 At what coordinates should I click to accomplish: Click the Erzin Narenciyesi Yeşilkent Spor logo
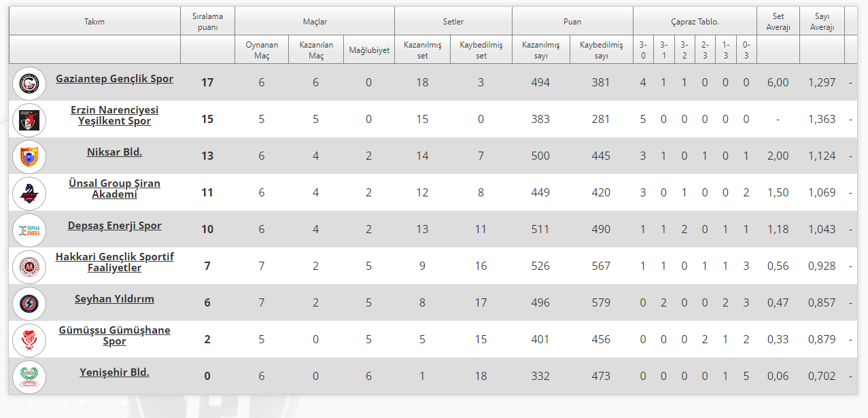(29, 120)
